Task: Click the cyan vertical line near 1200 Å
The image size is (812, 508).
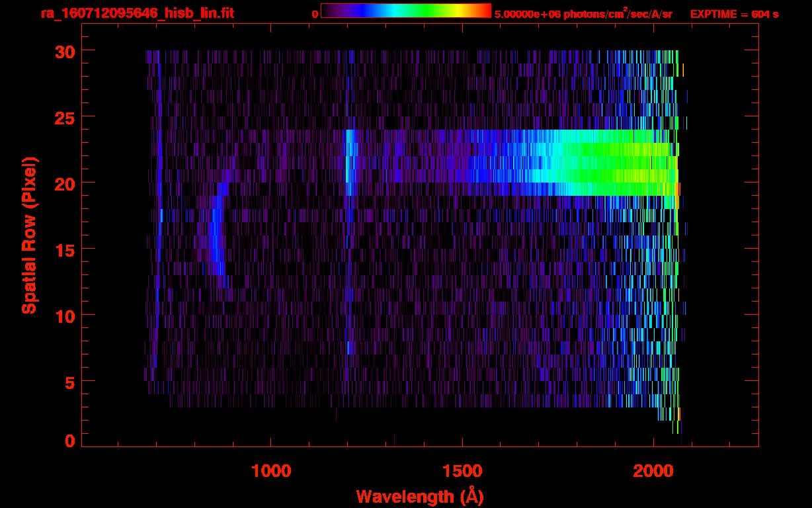Action: click(348, 159)
